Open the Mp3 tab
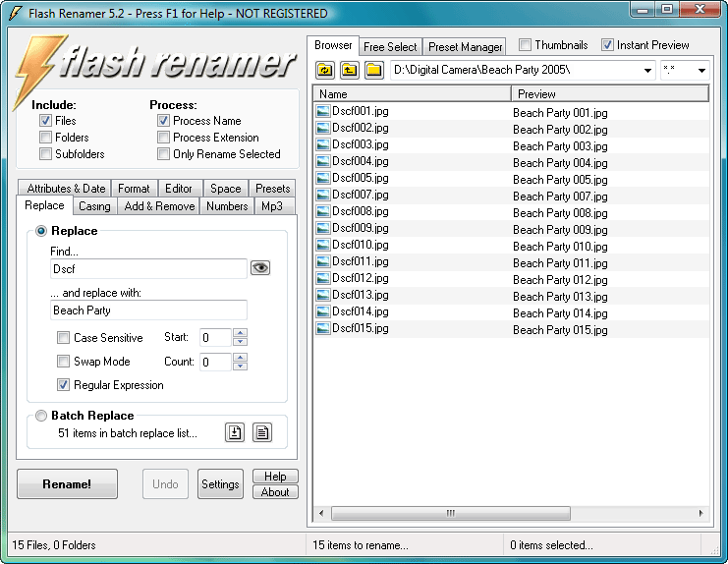 pyautogui.click(x=272, y=206)
